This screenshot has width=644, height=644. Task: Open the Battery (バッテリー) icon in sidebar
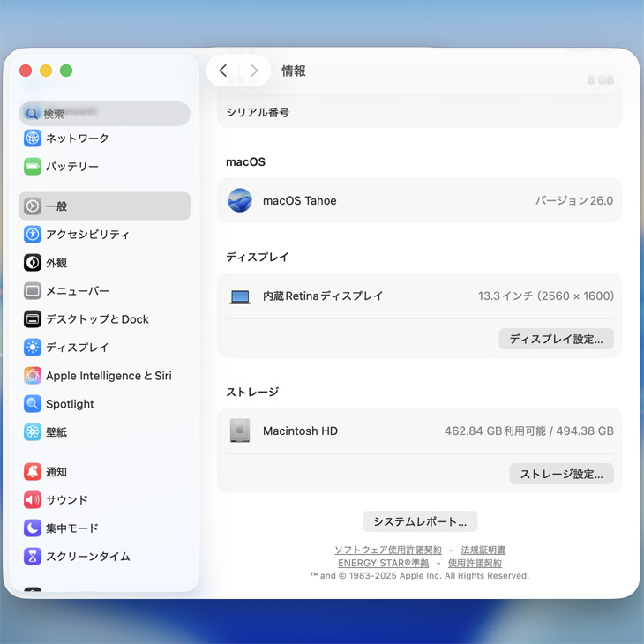click(33, 167)
